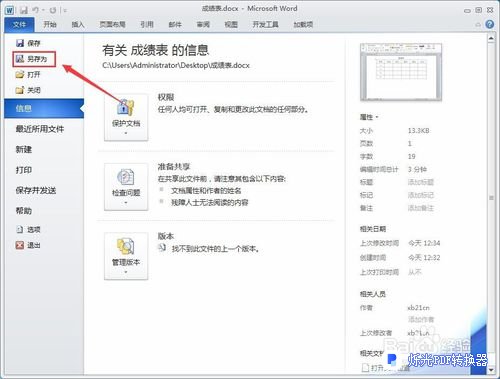
Task: Click 保存 in the File menu
Action: tap(28, 43)
